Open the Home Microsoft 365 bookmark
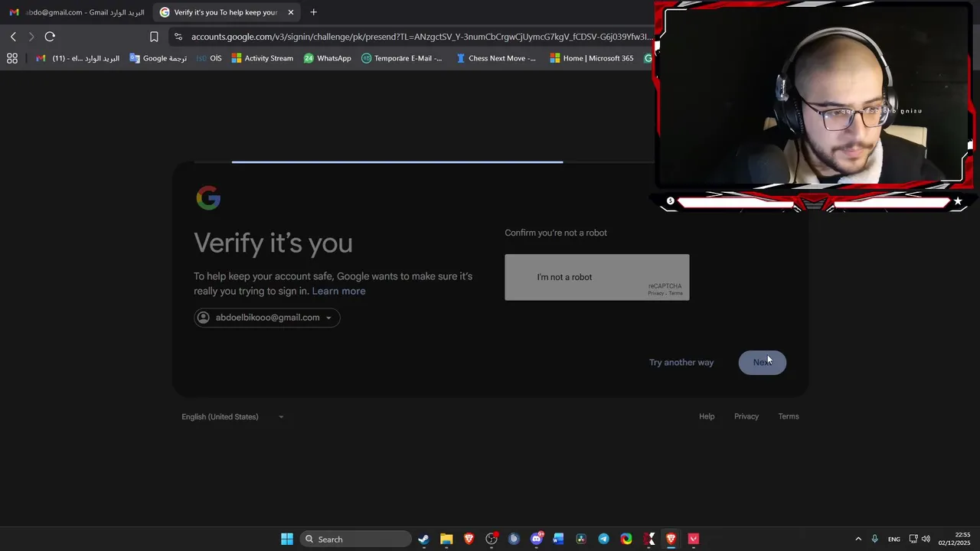Image resolution: width=980 pixels, height=551 pixels. point(591,58)
